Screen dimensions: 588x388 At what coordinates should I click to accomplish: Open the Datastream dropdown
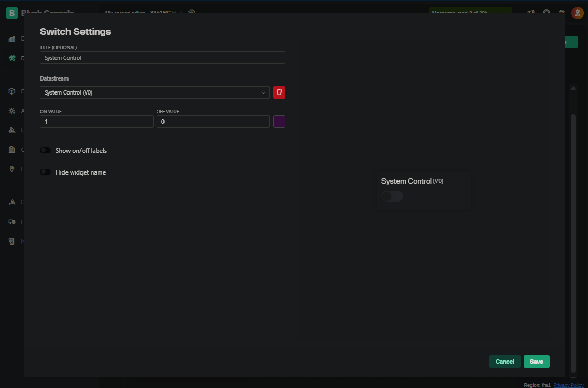(155, 92)
